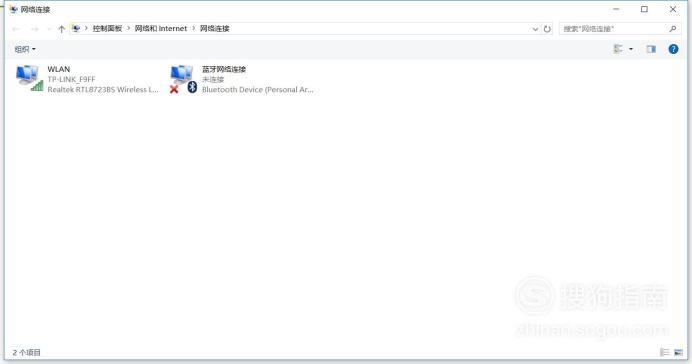Change view layout icon in toolbar
This screenshot has width=692, height=364.
[x=618, y=49]
